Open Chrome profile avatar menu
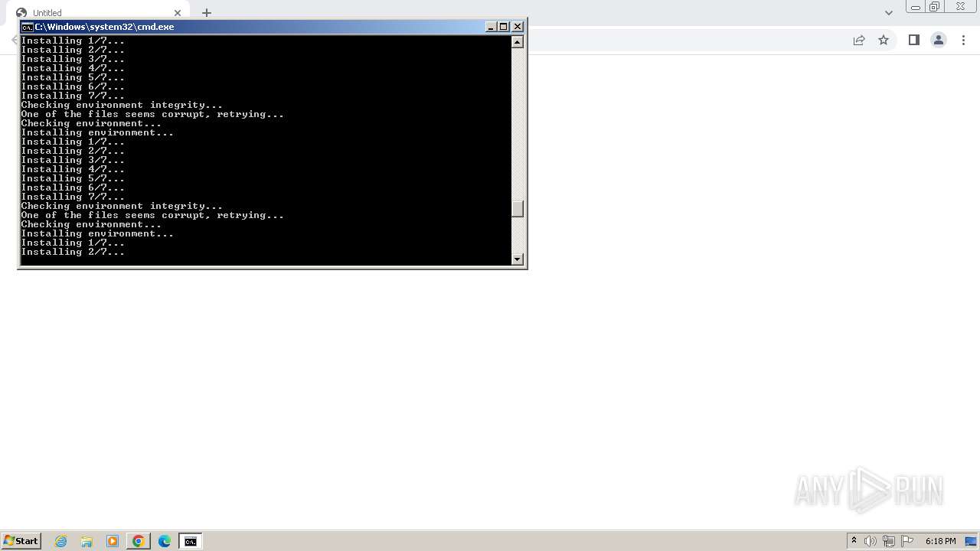 coord(939,41)
